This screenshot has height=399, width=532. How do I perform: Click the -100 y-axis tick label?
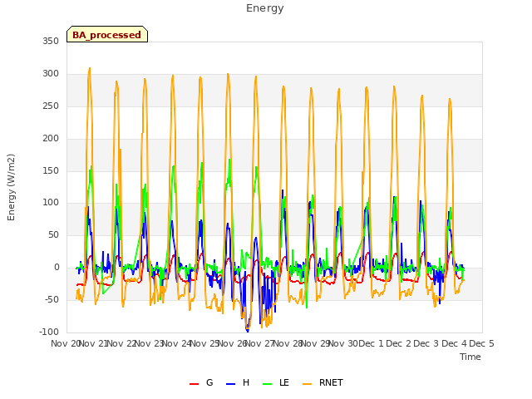(x=49, y=332)
